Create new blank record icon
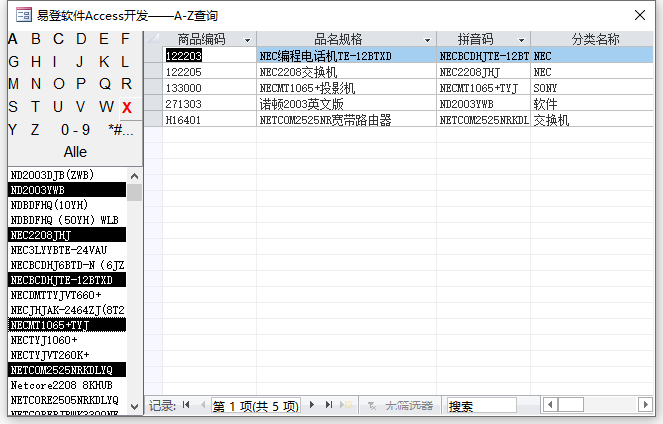Image resolution: width=663 pixels, height=424 pixels. [346, 405]
